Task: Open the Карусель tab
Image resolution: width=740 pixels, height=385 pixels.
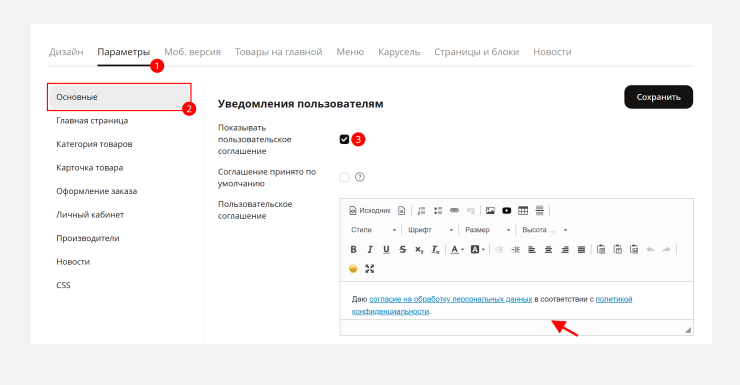Action: pos(399,52)
